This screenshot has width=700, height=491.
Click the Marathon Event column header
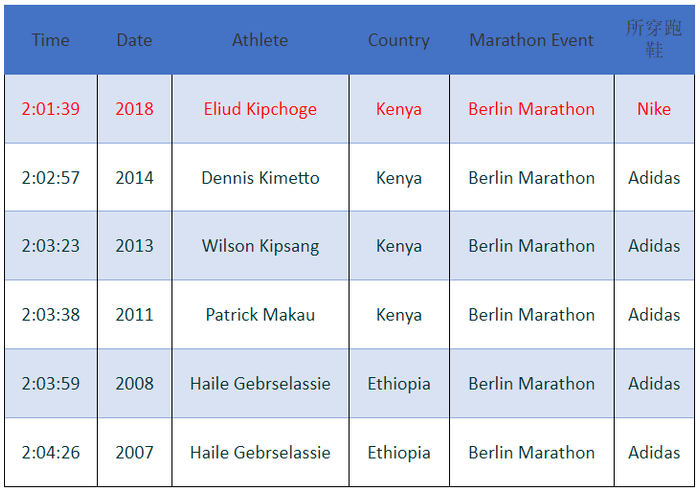(531, 40)
